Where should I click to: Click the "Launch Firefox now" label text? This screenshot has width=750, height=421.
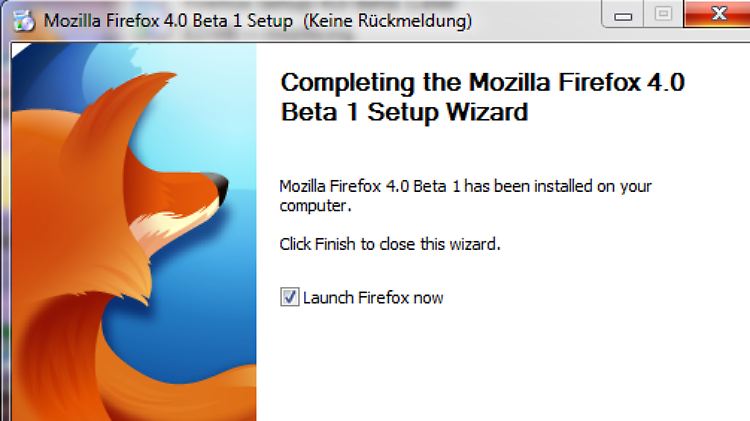tap(373, 297)
